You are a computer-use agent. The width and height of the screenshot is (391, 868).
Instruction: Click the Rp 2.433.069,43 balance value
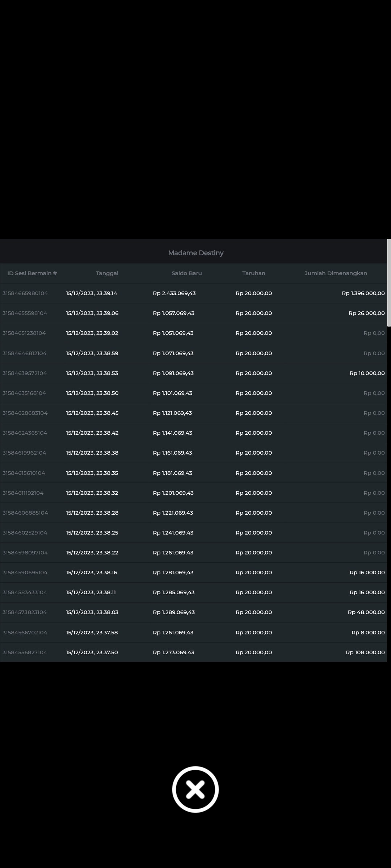point(174,293)
